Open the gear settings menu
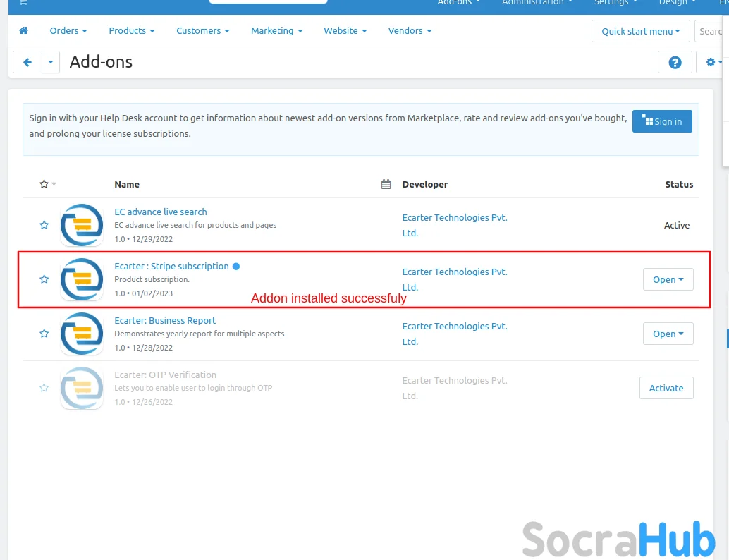The height and width of the screenshot is (560, 729). 712,62
